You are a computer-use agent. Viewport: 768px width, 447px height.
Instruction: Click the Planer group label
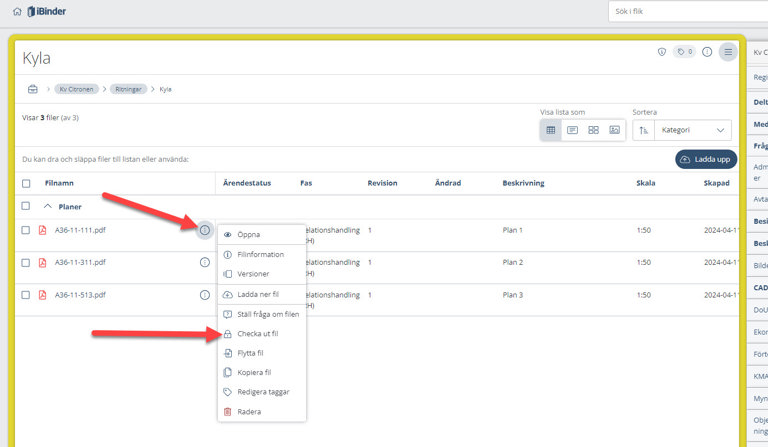70,207
